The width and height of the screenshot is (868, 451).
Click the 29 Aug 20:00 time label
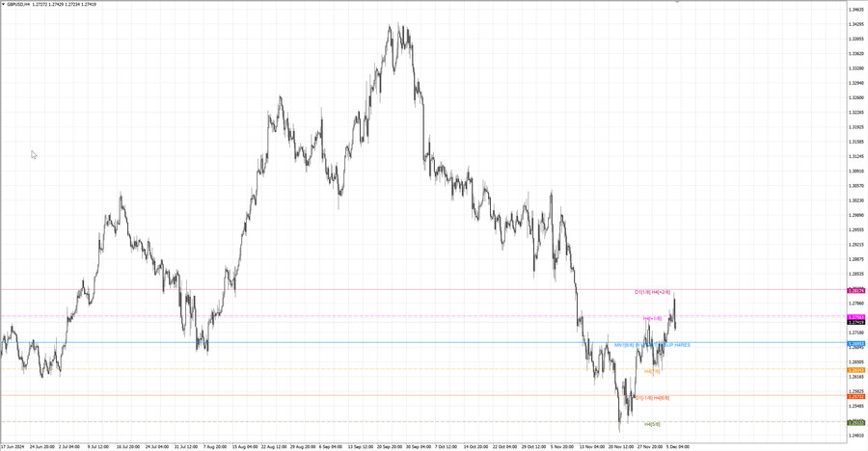pyautogui.click(x=302, y=446)
